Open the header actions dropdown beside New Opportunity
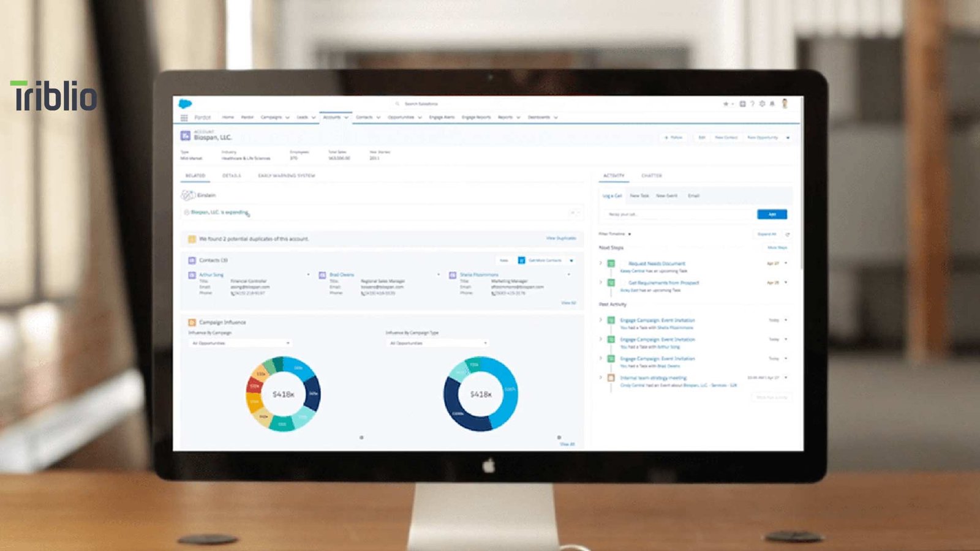 click(x=788, y=137)
